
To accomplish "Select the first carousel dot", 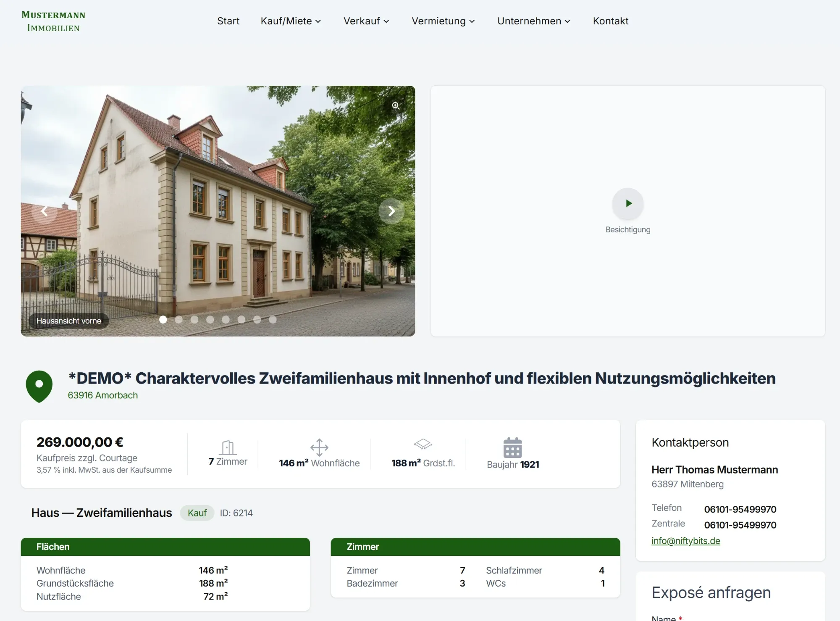I will (163, 320).
